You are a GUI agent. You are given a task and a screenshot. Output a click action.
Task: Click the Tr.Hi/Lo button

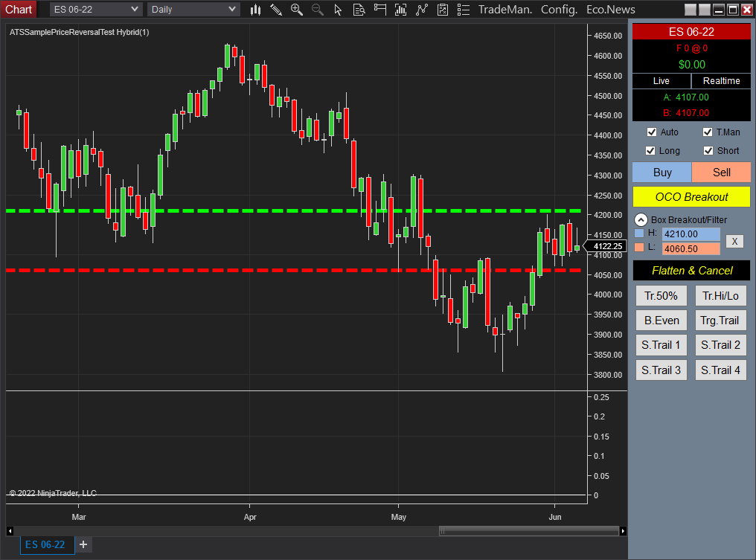tap(720, 296)
